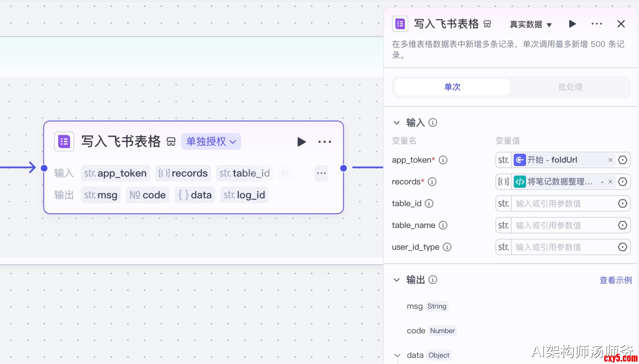
Task: Click the info icon next to the 输出 heading
Action: [x=433, y=280]
